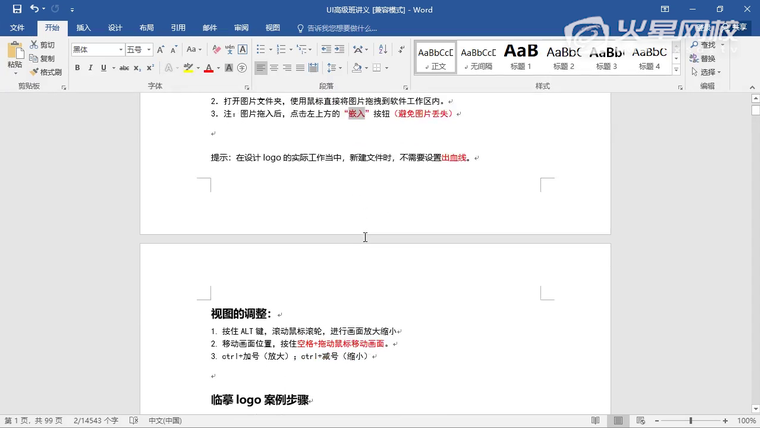Viewport: 760px width, 428px height.
Task: Switch to the 布局 ribbon tab
Action: pyautogui.click(x=146, y=28)
